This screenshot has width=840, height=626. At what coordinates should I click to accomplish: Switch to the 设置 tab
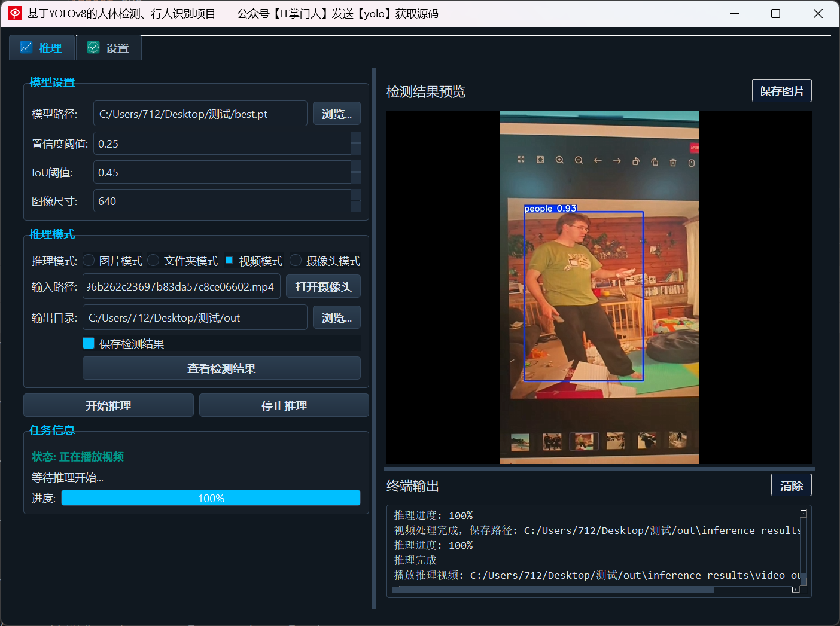[108, 48]
